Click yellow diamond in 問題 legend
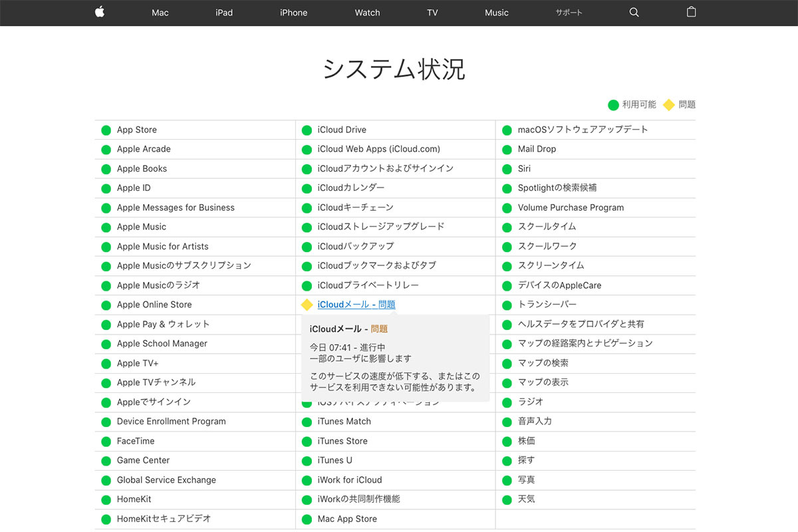This screenshot has height=532, width=798. pyautogui.click(x=669, y=105)
